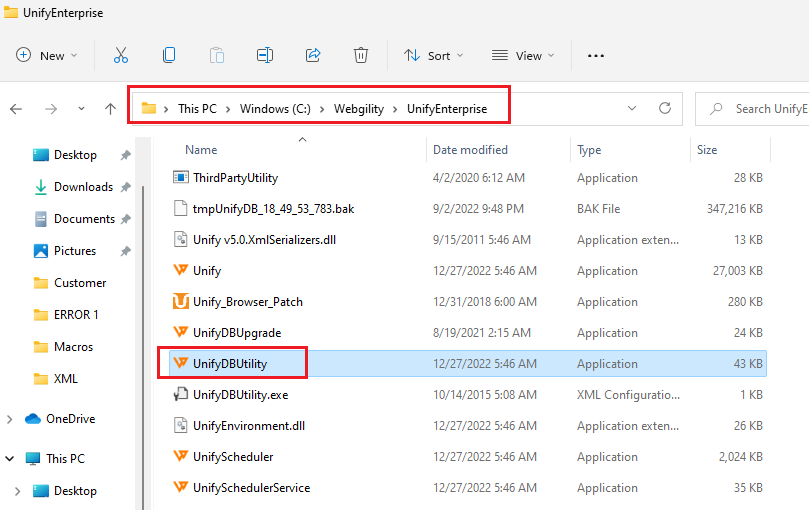Image resolution: width=809 pixels, height=510 pixels.
Task: Sort by the Size column header
Action: point(707,150)
